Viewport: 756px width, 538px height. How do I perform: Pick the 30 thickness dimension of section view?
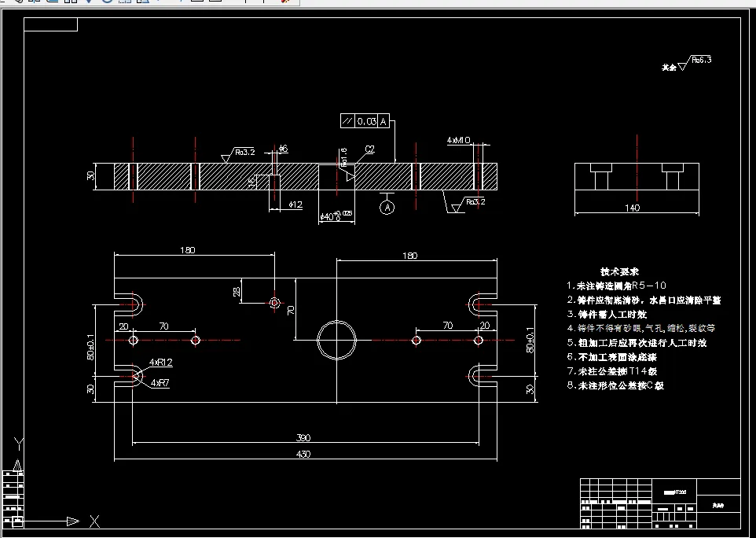click(90, 176)
